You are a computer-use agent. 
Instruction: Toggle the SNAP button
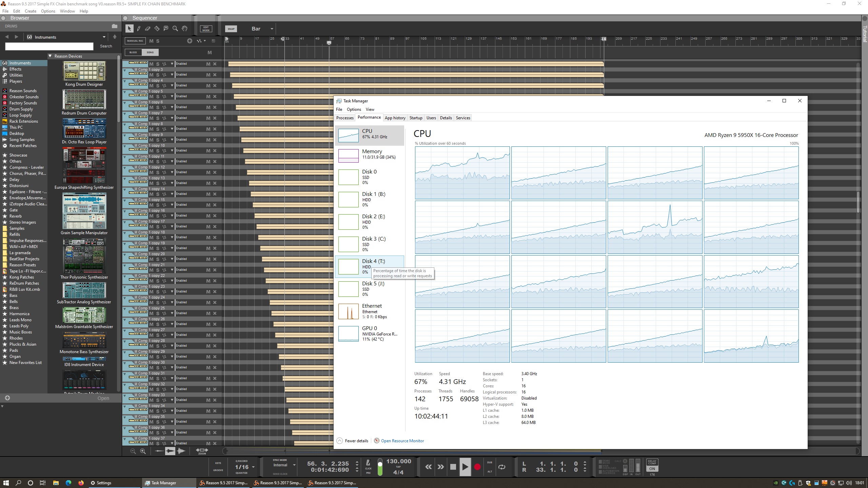[x=231, y=29]
